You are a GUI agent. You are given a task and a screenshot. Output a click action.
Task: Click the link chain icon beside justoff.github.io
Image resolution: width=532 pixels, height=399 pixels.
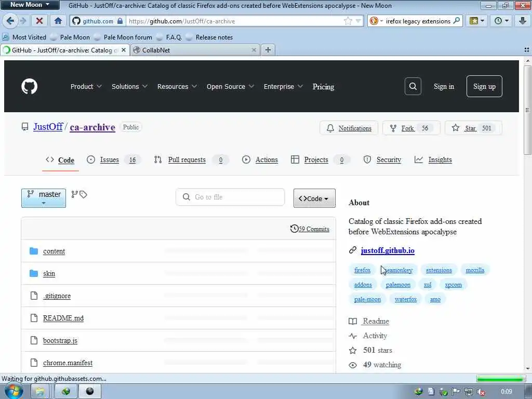353,250
